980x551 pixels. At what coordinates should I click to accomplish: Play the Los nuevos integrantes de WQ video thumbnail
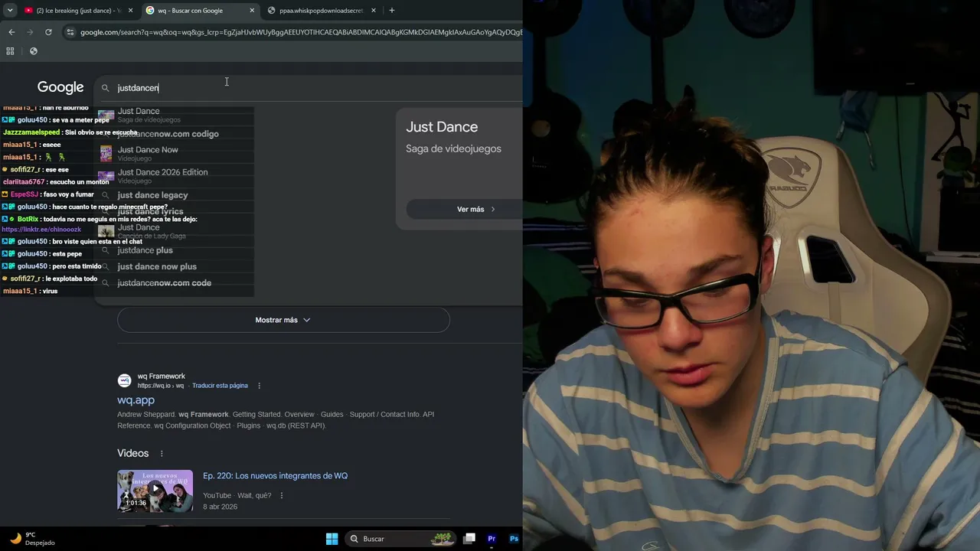pyautogui.click(x=155, y=491)
